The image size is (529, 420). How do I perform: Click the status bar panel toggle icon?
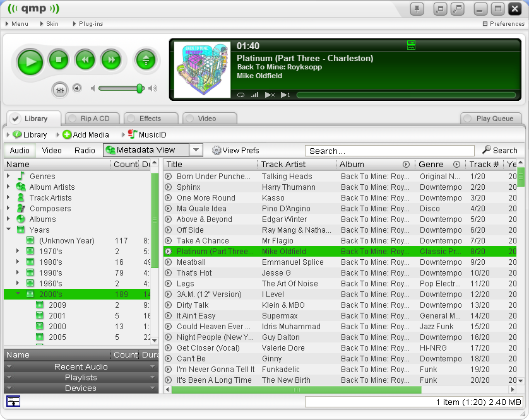click(13, 402)
